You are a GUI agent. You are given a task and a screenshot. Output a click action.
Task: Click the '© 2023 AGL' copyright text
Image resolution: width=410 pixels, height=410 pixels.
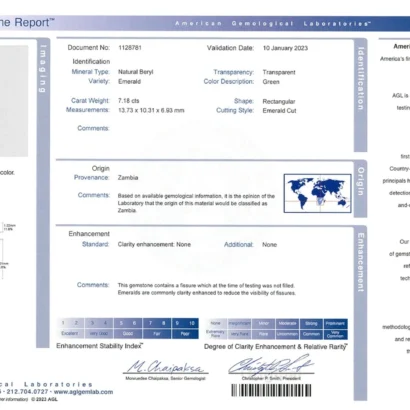pyautogui.click(x=44, y=399)
